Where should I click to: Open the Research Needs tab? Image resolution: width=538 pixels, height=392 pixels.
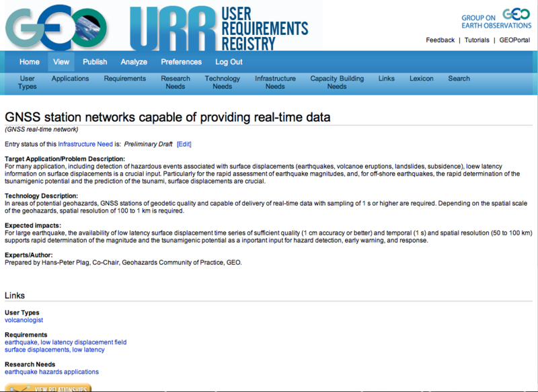point(176,82)
